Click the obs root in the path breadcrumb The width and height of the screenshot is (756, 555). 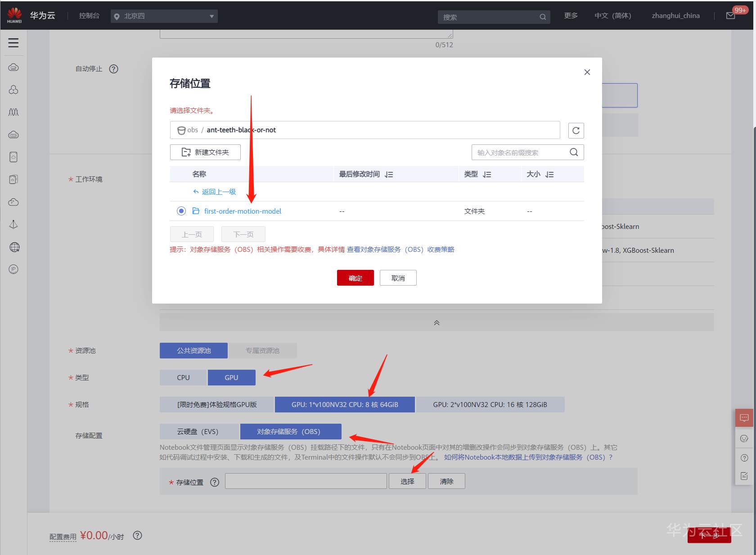coord(193,130)
